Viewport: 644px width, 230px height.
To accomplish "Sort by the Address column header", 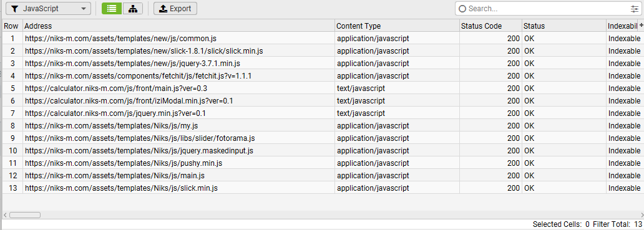I will 178,26.
